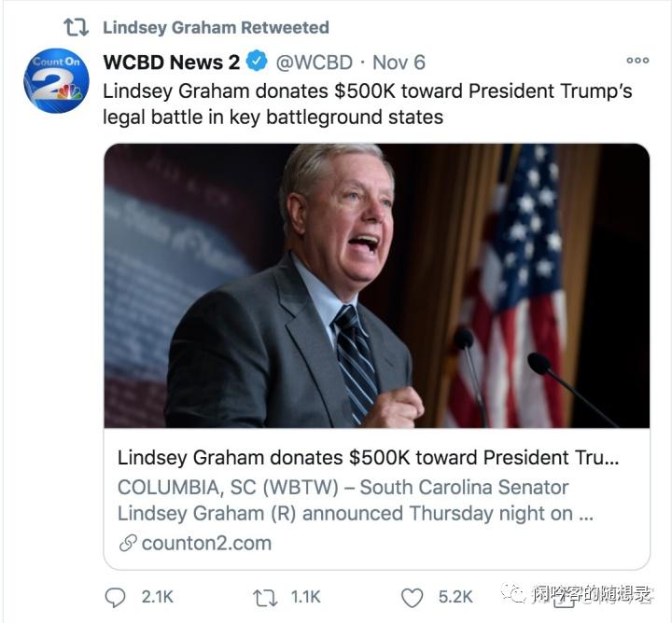This screenshot has width=672, height=623.
Task: Open the counton2.com domain link
Action: click(206, 544)
